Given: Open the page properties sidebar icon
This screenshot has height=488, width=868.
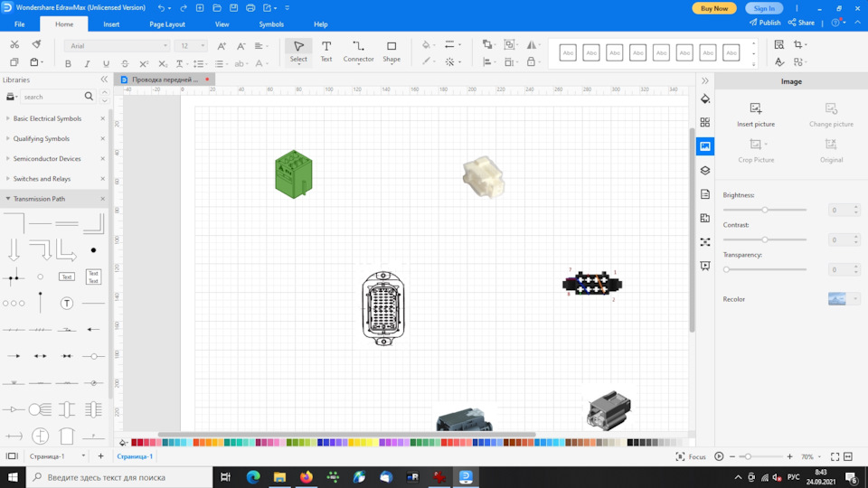Looking at the screenshot, I should coord(704,194).
